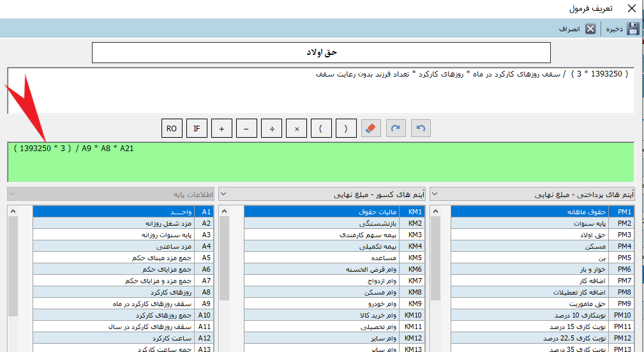Open the آیتم های کسور dropdown
Viewport: 644px width, 352px height.
[223, 193]
